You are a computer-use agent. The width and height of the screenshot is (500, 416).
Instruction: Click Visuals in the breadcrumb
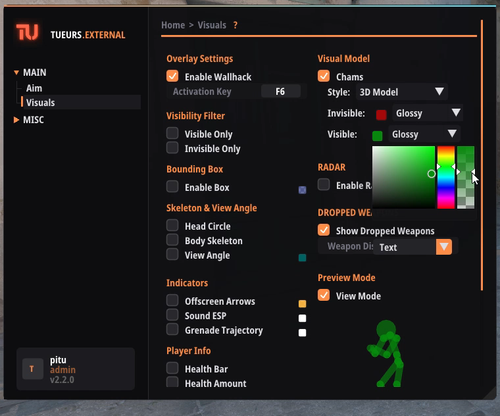pos(212,25)
